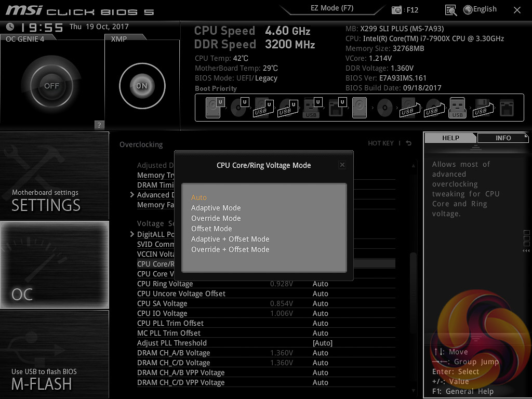Click the globe language icon
The height and width of the screenshot is (399, 532).
tap(468, 10)
